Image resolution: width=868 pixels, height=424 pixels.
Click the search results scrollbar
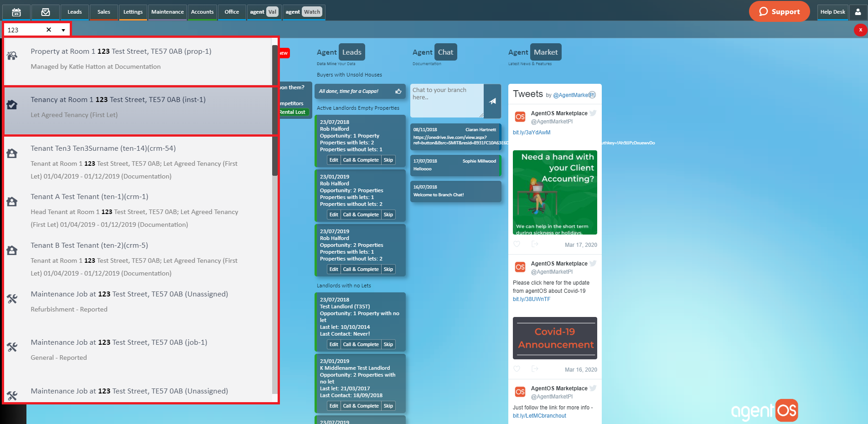click(x=274, y=110)
